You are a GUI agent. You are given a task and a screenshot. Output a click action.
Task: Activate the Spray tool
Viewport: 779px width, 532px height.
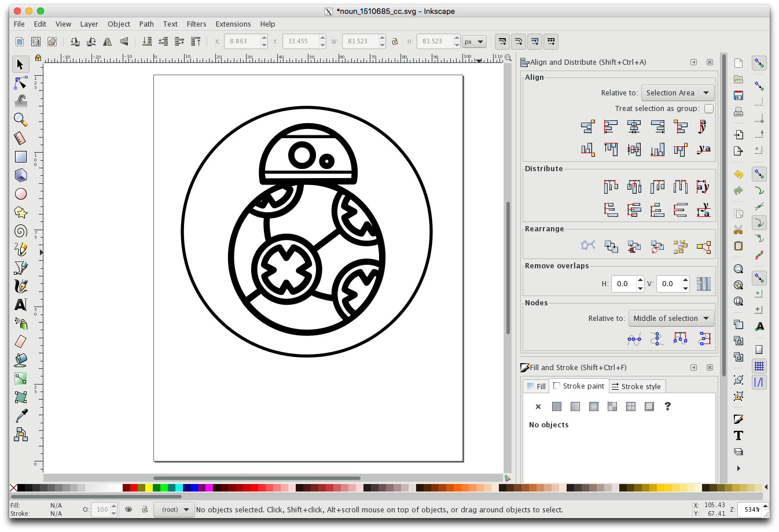[20, 323]
